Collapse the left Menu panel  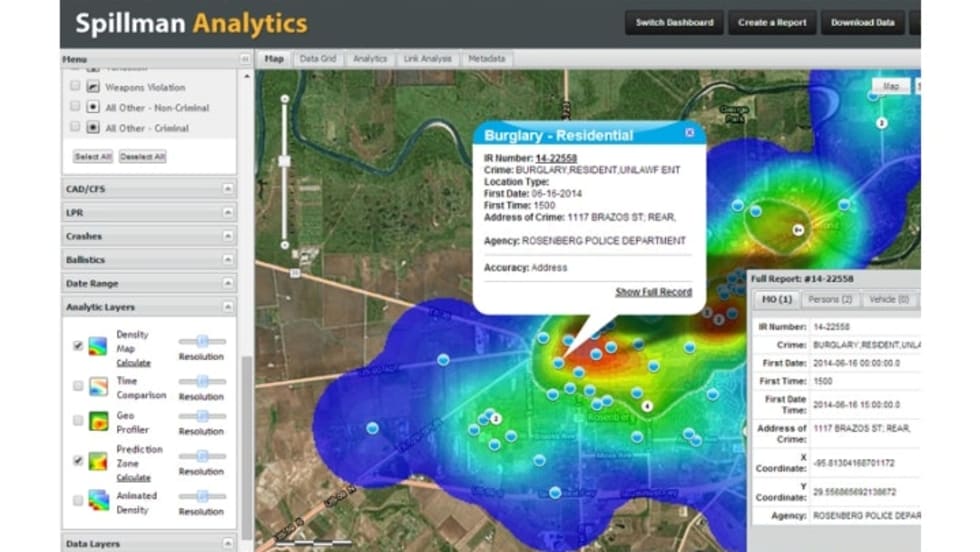pos(245,59)
